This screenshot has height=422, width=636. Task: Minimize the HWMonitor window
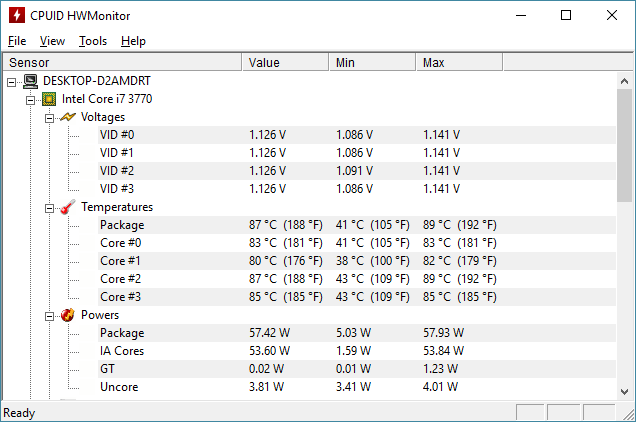point(521,15)
